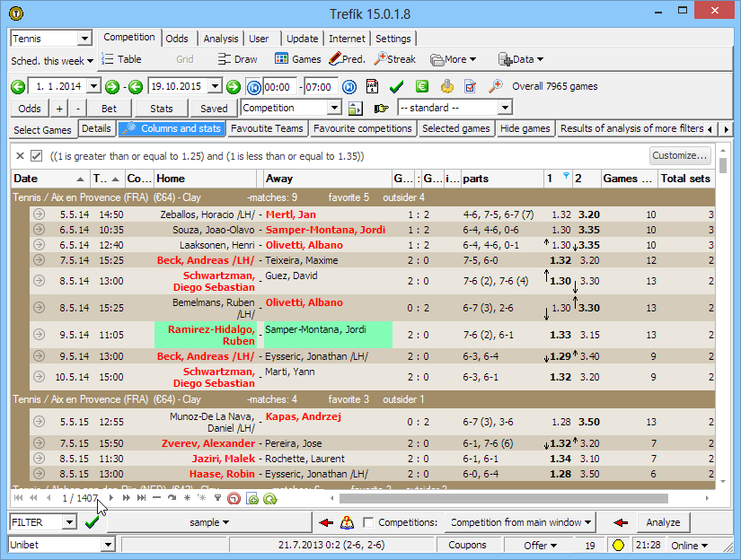Open the Favourite competitions tab
741x560 pixels.
(363, 129)
